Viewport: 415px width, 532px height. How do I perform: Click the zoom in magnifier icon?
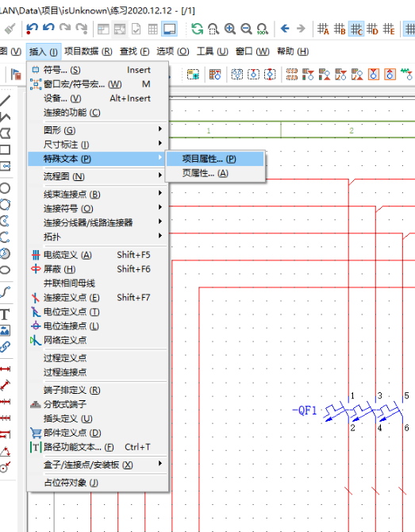click(230, 29)
